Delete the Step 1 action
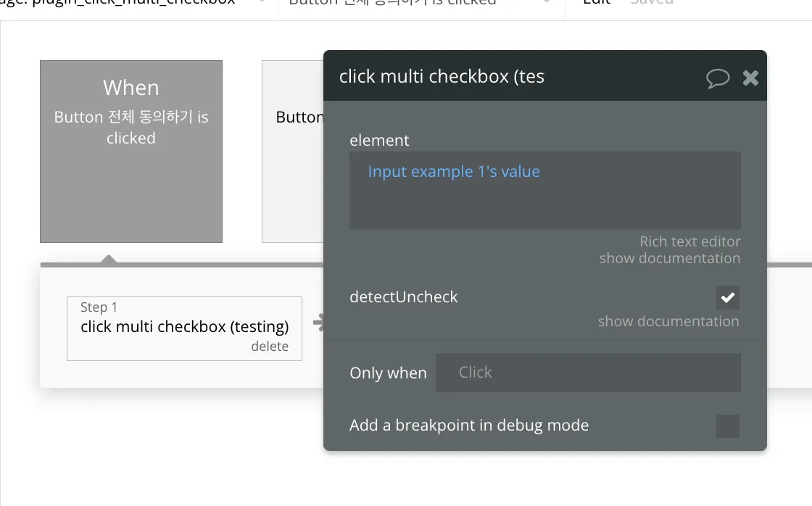The image size is (812, 506). 270,347
